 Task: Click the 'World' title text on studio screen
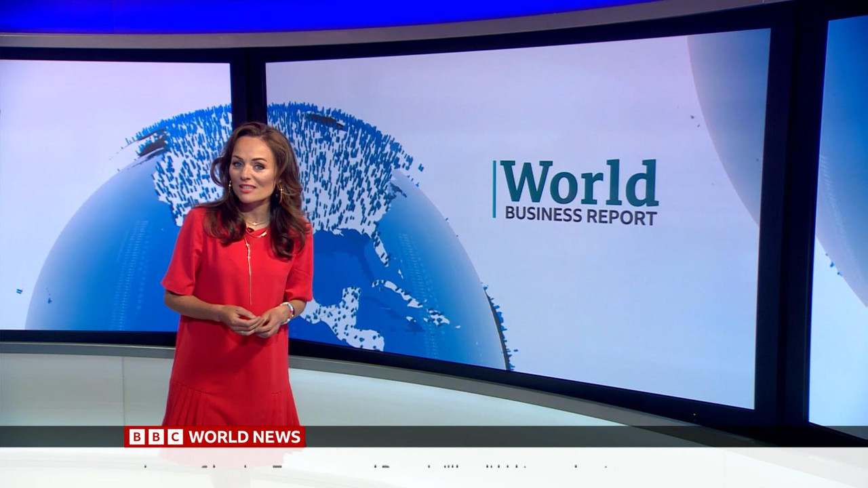click(x=579, y=183)
